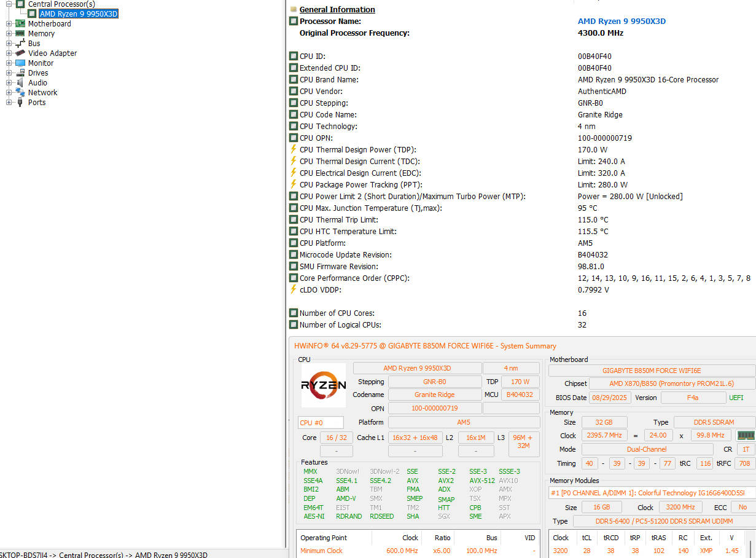Expand the Drives tree node

click(9, 73)
